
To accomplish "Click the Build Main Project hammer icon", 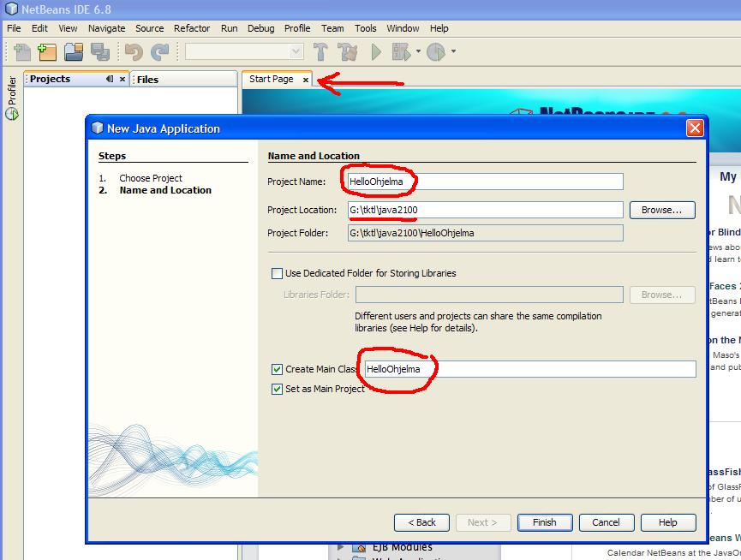I will (320, 51).
